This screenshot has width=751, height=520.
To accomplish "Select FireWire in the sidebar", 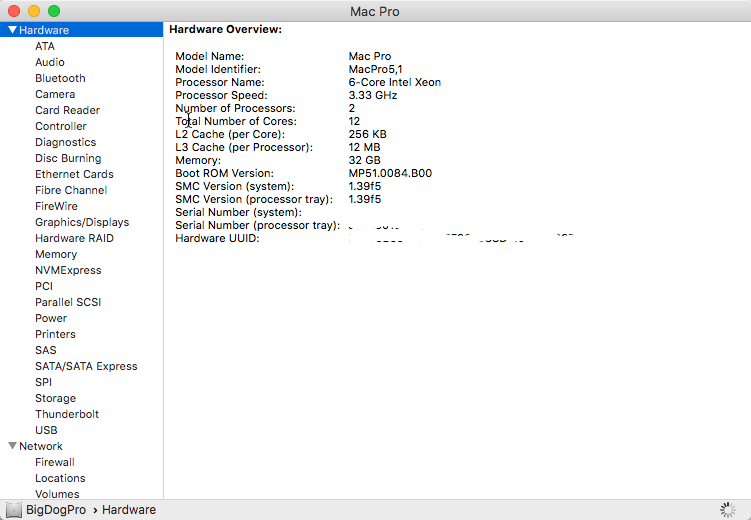I will pyautogui.click(x=56, y=206).
